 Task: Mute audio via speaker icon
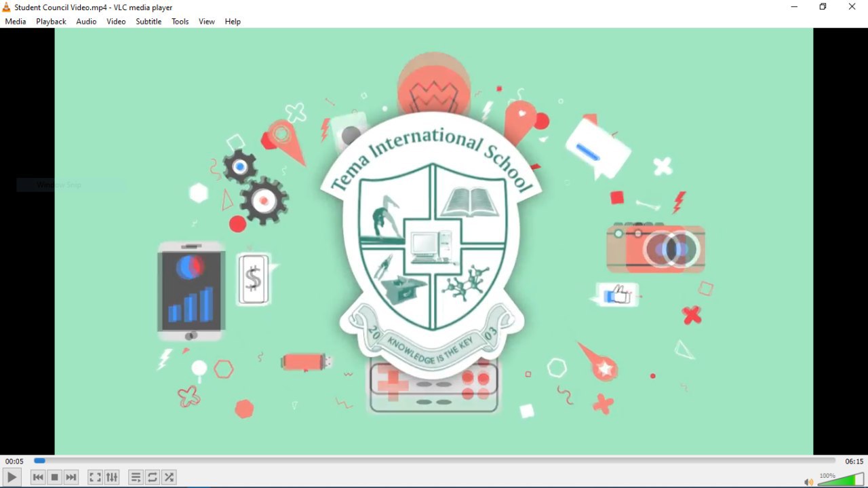point(809,482)
